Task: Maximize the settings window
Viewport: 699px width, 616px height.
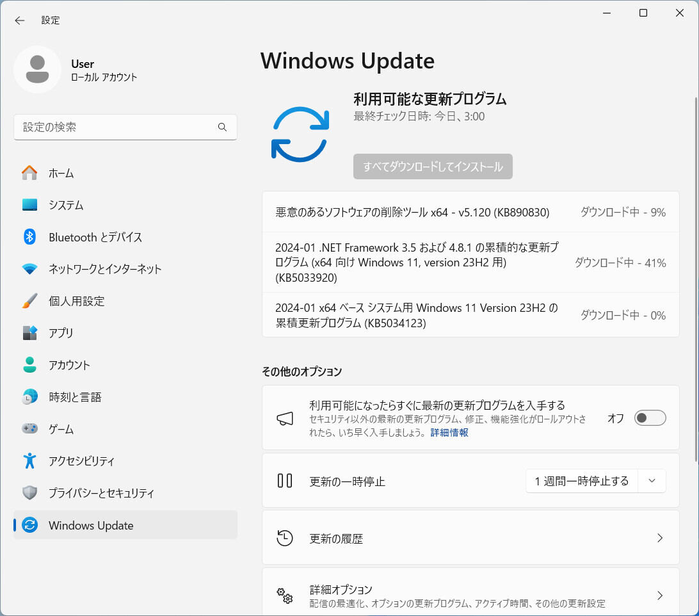Action: point(643,13)
